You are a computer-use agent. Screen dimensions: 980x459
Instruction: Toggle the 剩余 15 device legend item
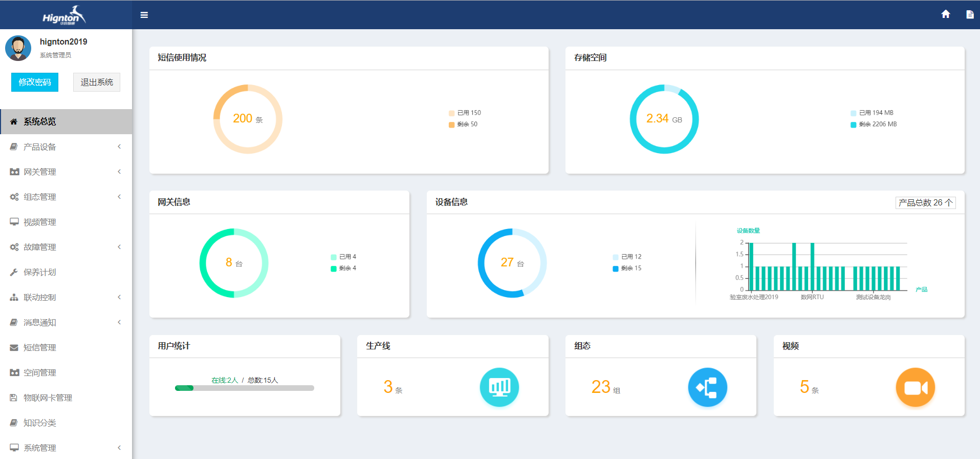pyautogui.click(x=627, y=268)
